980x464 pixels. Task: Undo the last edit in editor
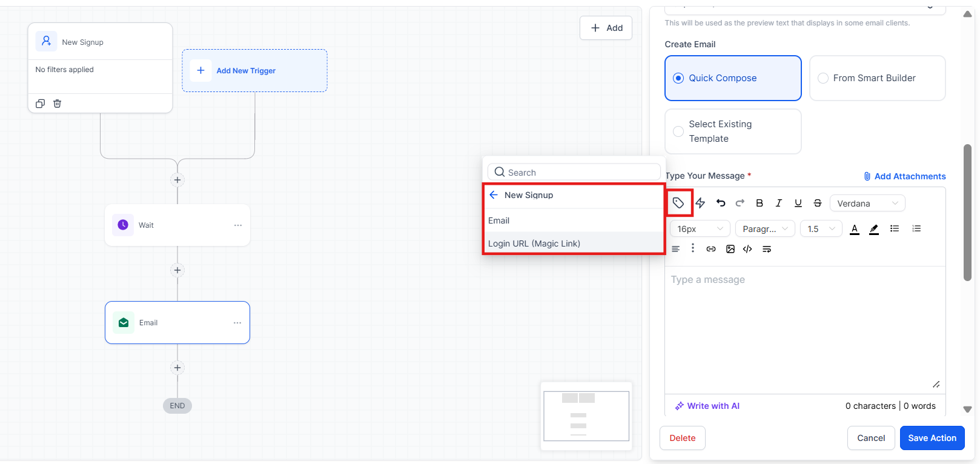tap(721, 203)
